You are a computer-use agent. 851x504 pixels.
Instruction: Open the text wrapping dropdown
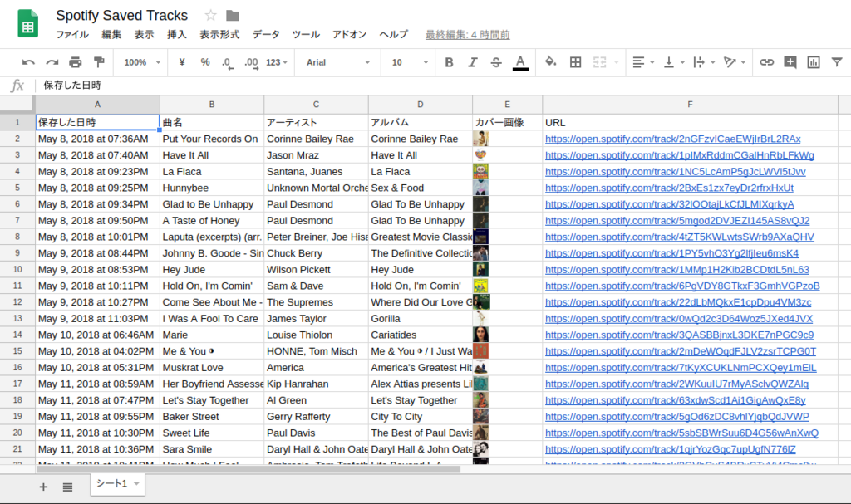tap(704, 62)
